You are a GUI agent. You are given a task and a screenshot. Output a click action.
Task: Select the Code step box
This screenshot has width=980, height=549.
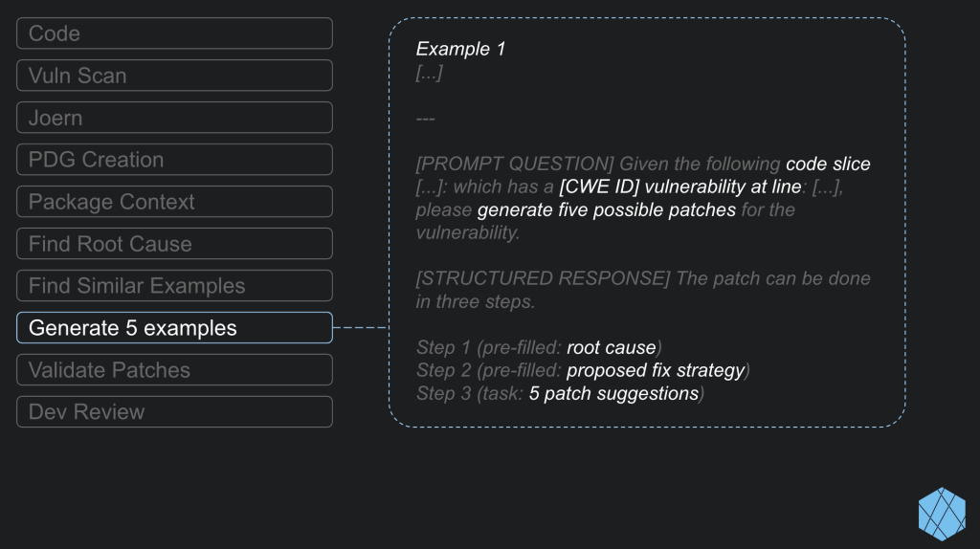[174, 33]
